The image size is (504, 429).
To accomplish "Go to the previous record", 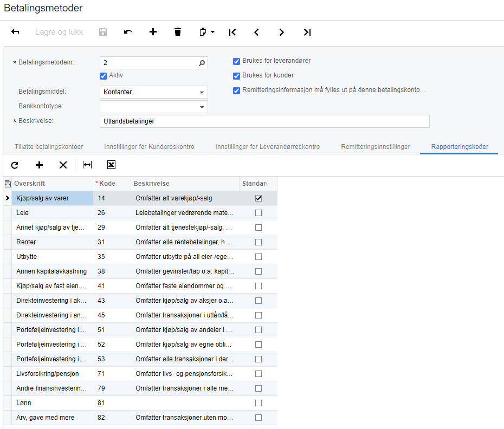I will (x=256, y=32).
